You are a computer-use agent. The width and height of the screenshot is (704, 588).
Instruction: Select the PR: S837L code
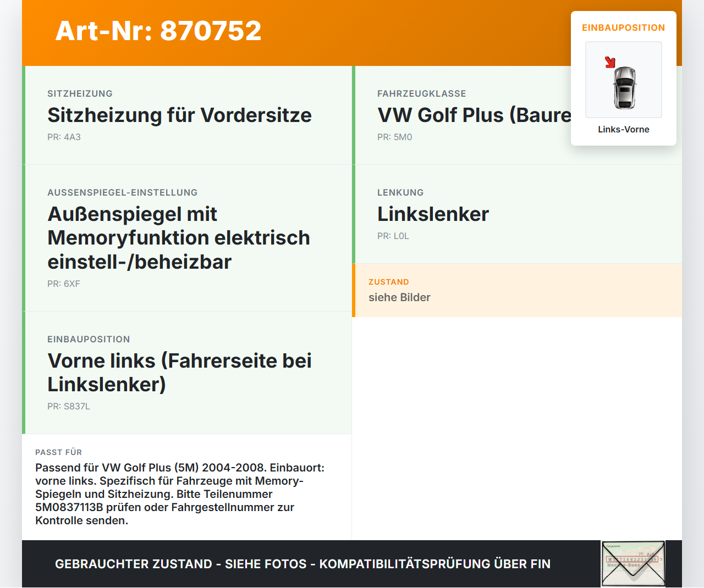tap(68, 406)
